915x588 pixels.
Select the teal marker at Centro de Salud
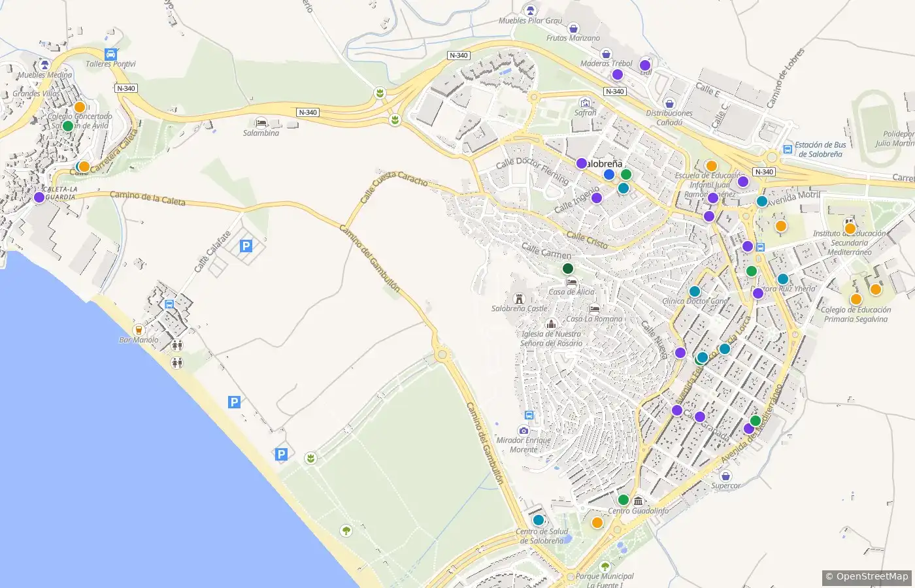pos(539,521)
